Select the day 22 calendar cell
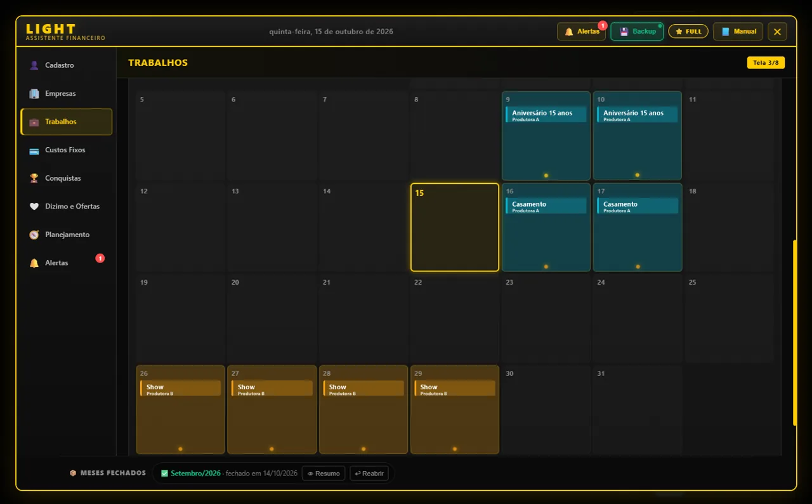 [455, 318]
